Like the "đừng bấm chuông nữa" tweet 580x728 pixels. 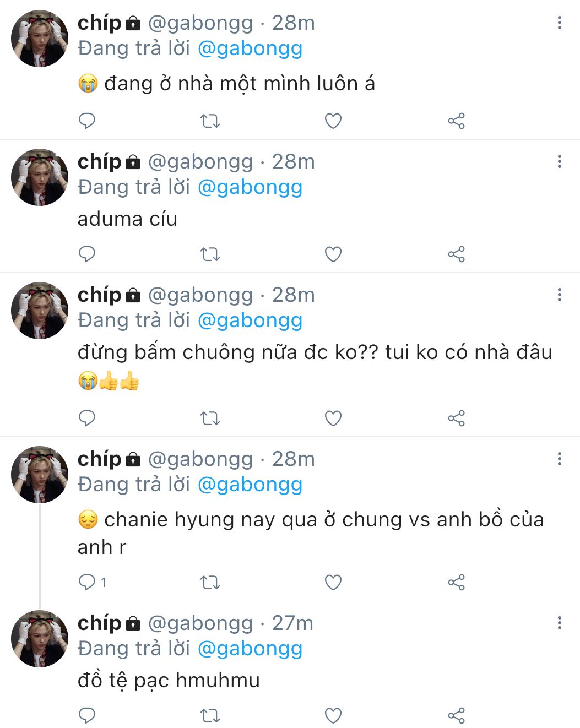tap(333, 419)
